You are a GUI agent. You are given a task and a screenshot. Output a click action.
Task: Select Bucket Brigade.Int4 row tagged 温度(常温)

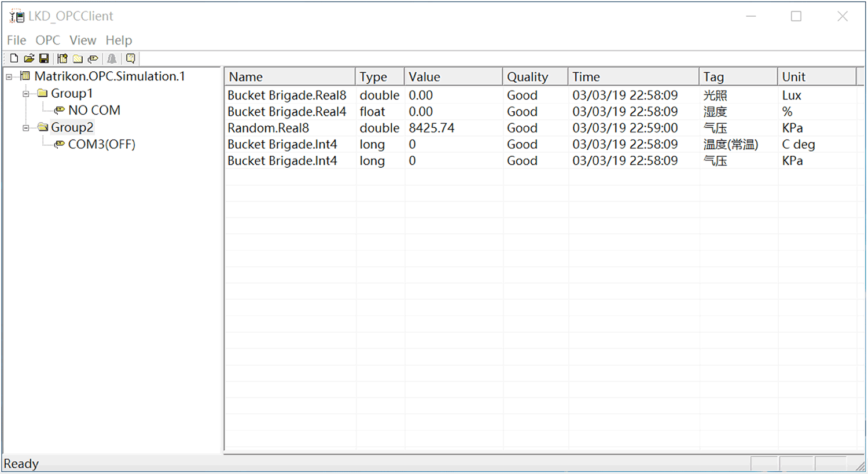pyautogui.click(x=541, y=144)
